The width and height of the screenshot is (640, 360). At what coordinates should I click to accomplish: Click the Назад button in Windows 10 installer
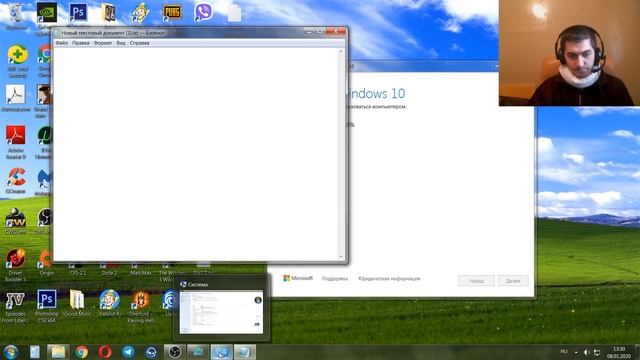pyautogui.click(x=476, y=281)
